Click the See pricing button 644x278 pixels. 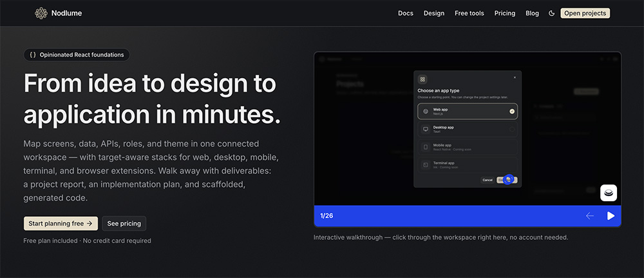[124, 224]
